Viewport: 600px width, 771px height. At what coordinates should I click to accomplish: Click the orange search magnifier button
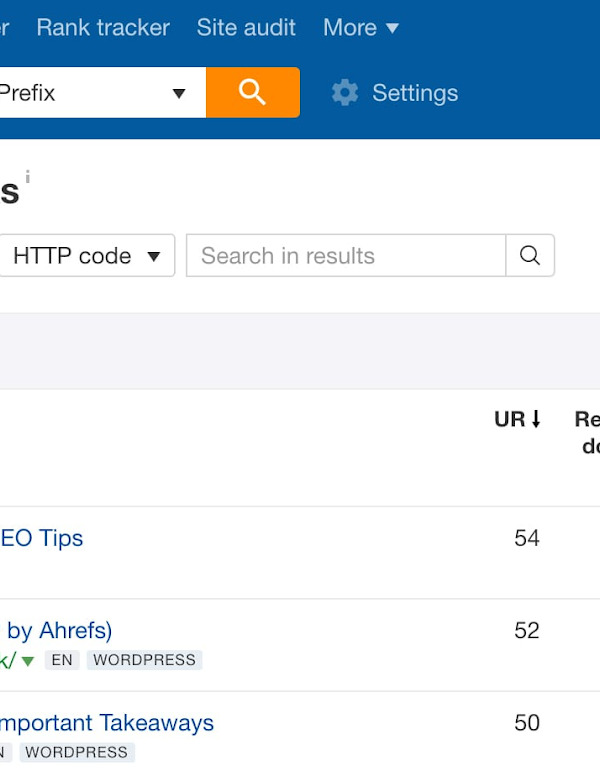pos(253,92)
